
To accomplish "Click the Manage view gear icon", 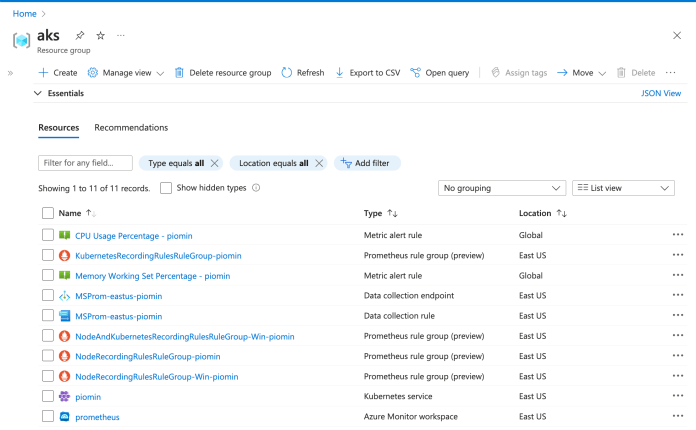I will [92, 73].
